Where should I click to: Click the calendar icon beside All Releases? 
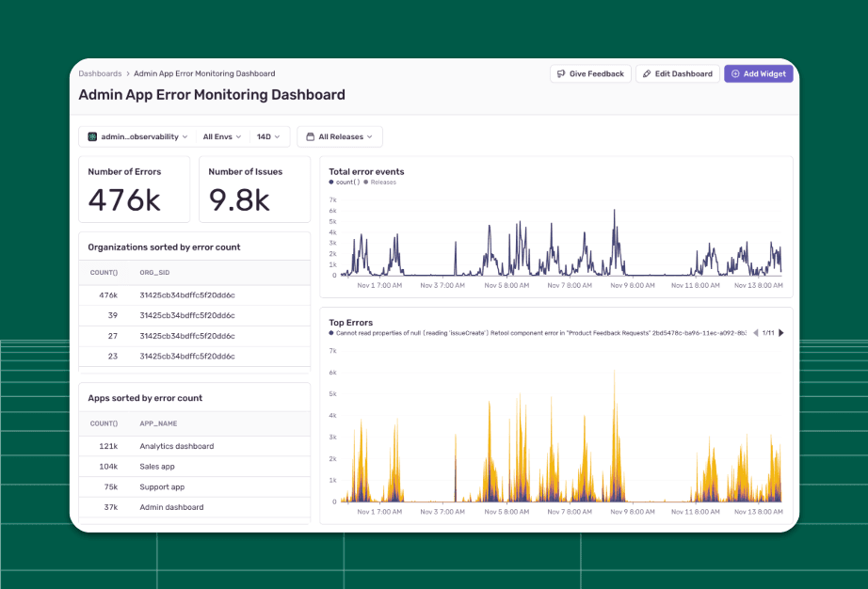coord(310,137)
